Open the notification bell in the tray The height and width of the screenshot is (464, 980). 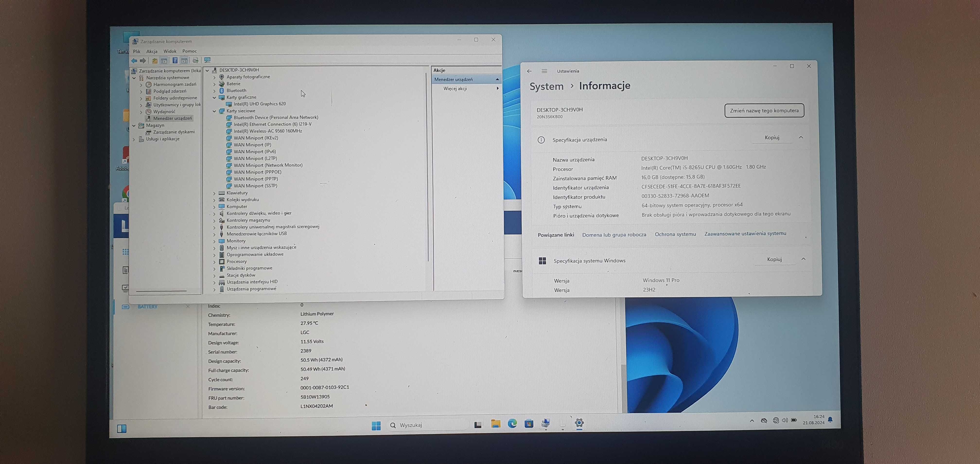pyautogui.click(x=830, y=419)
